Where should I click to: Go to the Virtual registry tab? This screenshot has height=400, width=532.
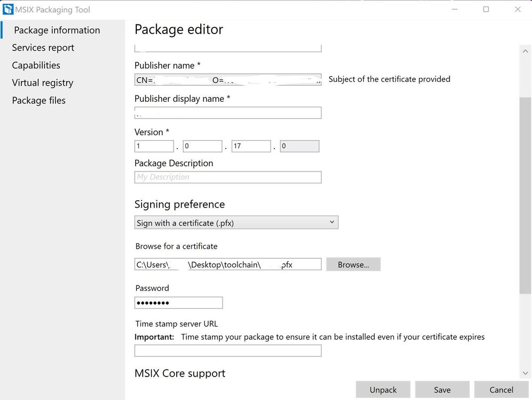[x=43, y=83]
